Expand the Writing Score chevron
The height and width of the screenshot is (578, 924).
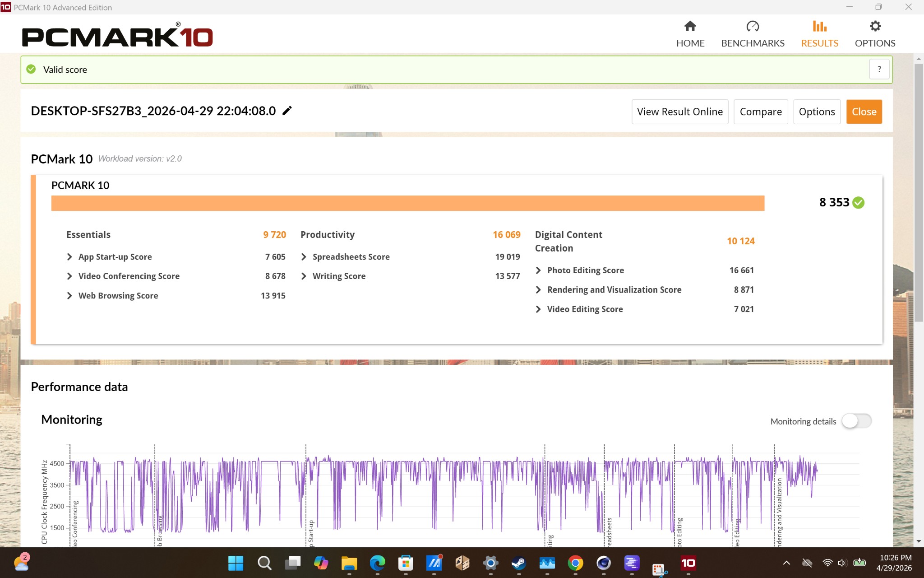click(304, 276)
